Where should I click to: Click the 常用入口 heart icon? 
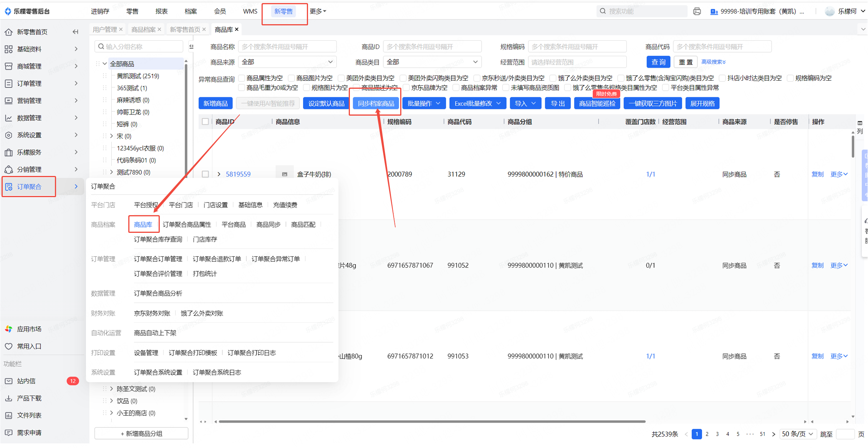tap(8, 346)
